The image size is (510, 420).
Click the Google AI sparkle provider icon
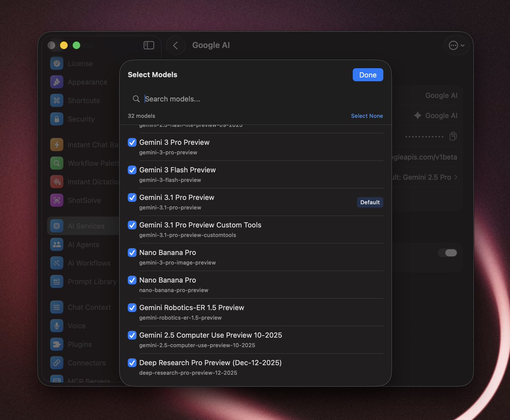pos(418,116)
